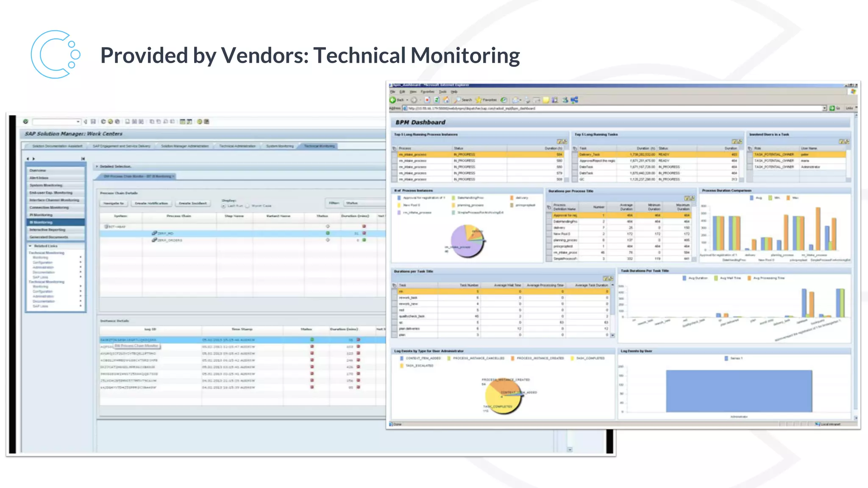Open the Favorites menu in Internet Explorer
The image size is (868, 488).
click(427, 91)
